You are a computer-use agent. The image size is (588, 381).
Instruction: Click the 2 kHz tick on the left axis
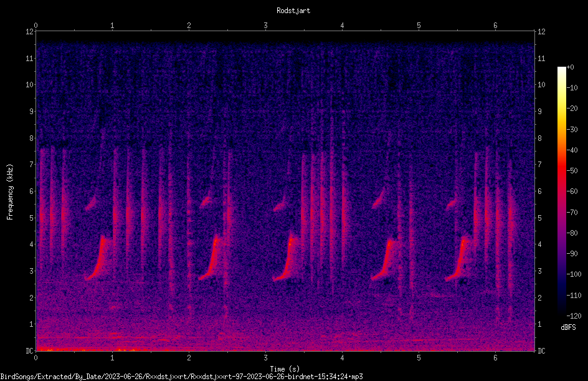pyautogui.click(x=31, y=297)
